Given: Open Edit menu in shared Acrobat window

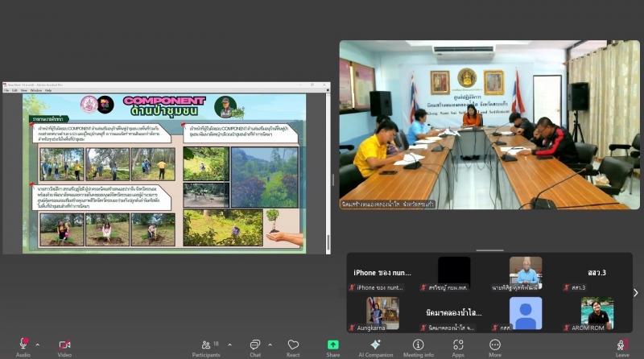Looking at the screenshot, I should (x=14, y=90).
